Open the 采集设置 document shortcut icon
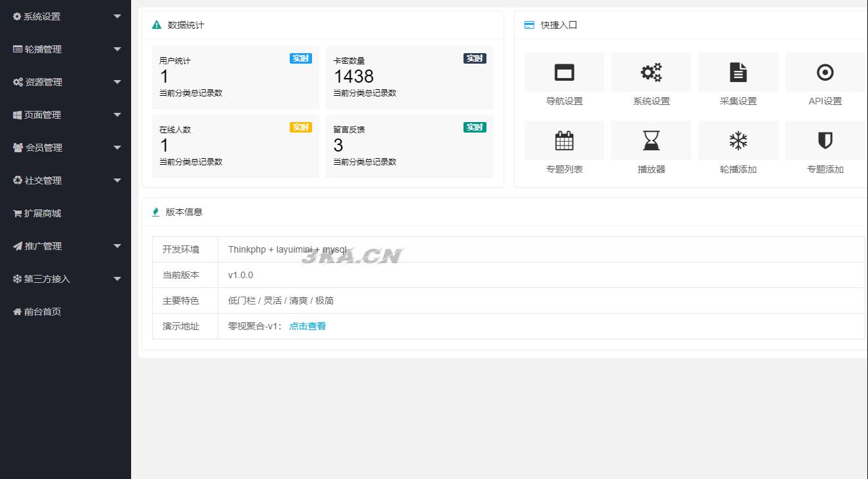 tap(738, 72)
